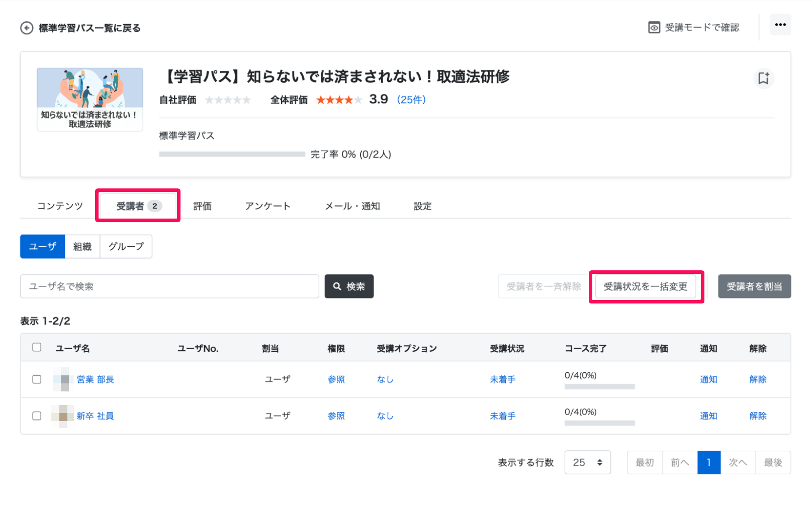This screenshot has width=812, height=510.
Task: Click 解除 link in 営業 部長 row
Action: [758, 379]
